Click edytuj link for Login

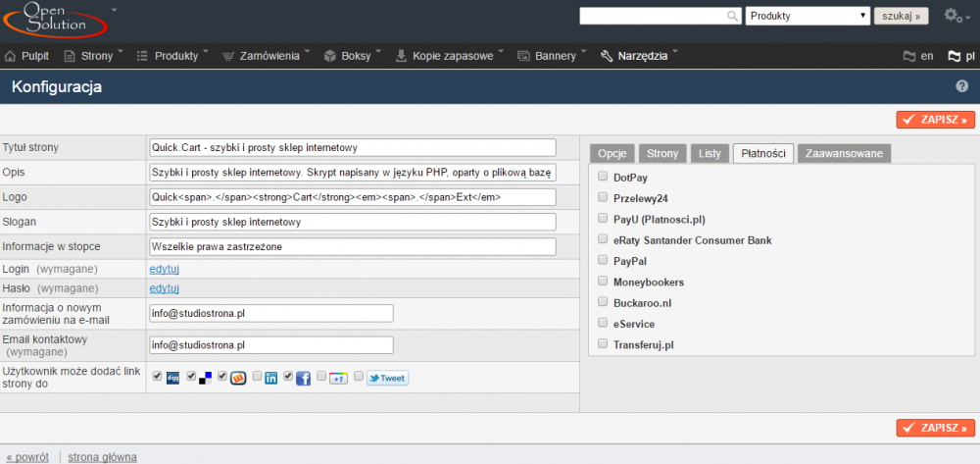click(x=165, y=269)
